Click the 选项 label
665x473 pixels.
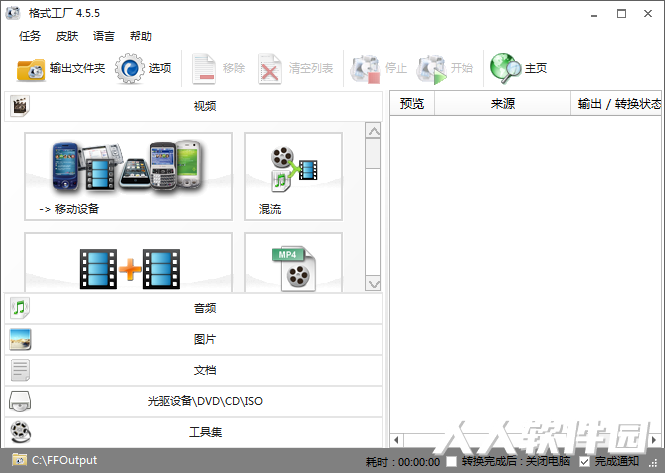click(x=160, y=68)
